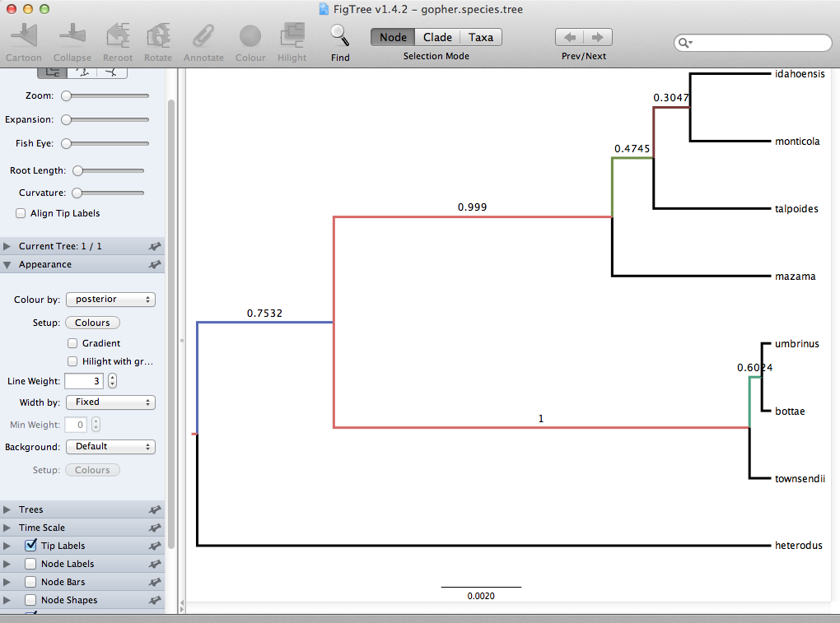Click the Cartoon toolbar icon
Screen dimensions: 840x623
click(x=24, y=36)
